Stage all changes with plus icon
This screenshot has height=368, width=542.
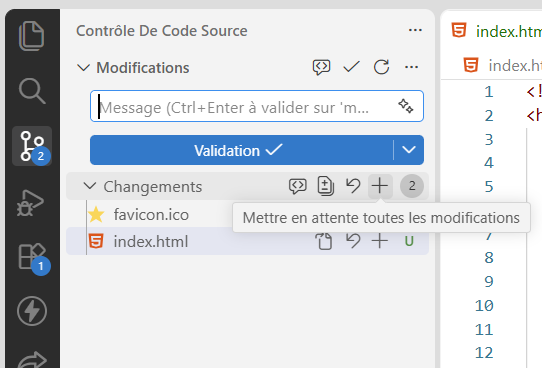click(380, 186)
